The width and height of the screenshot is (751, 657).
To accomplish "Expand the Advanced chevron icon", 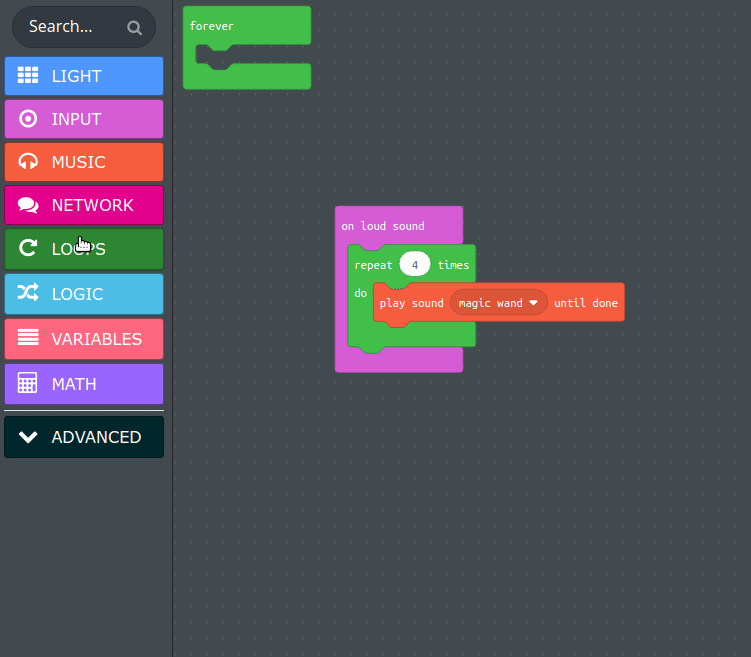I will point(28,437).
